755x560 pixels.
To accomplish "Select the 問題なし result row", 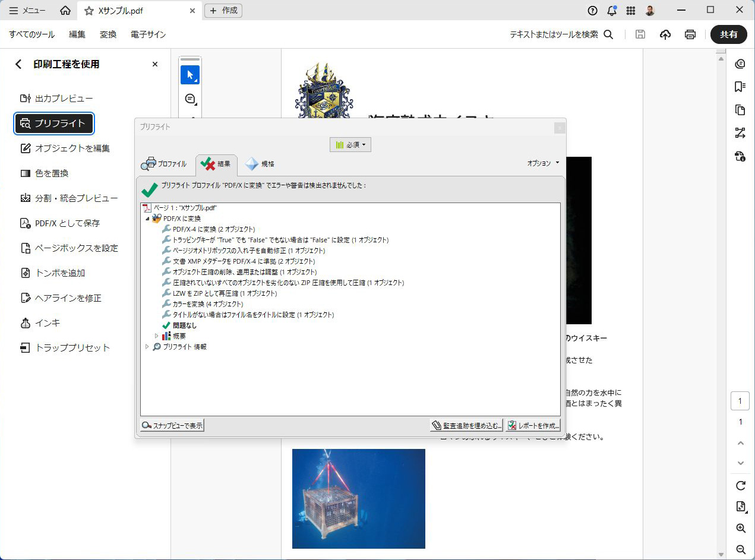I will coord(179,325).
